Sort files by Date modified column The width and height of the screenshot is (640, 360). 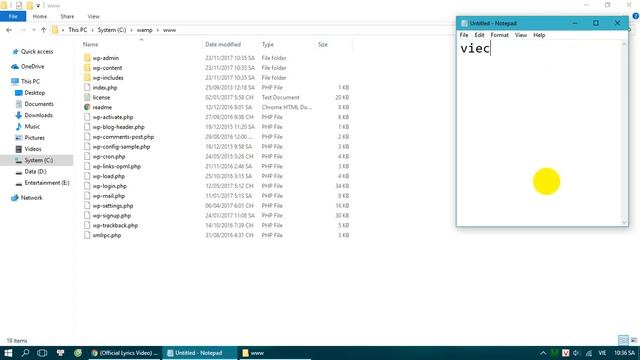point(223,44)
